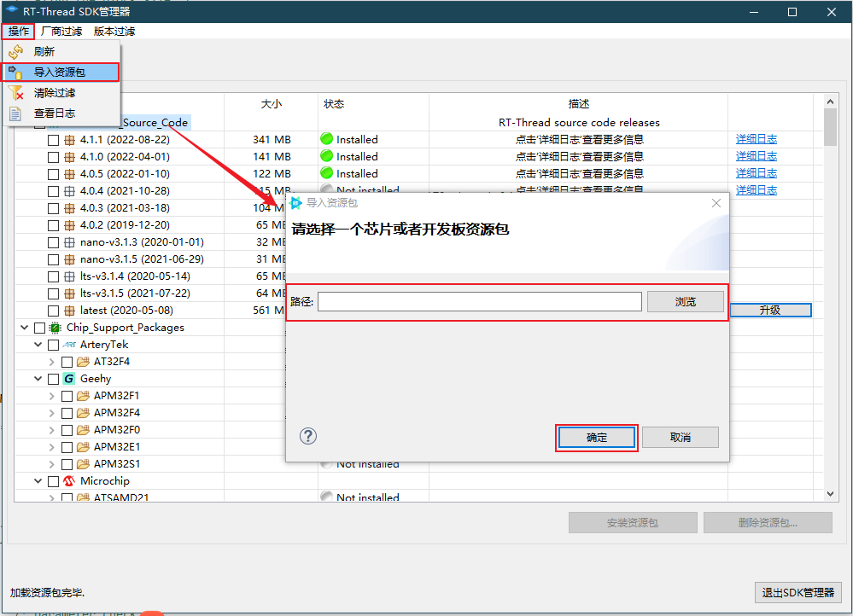853x616 pixels.
Task: Click the ArteryTek vendor logo icon
Action: (x=69, y=345)
